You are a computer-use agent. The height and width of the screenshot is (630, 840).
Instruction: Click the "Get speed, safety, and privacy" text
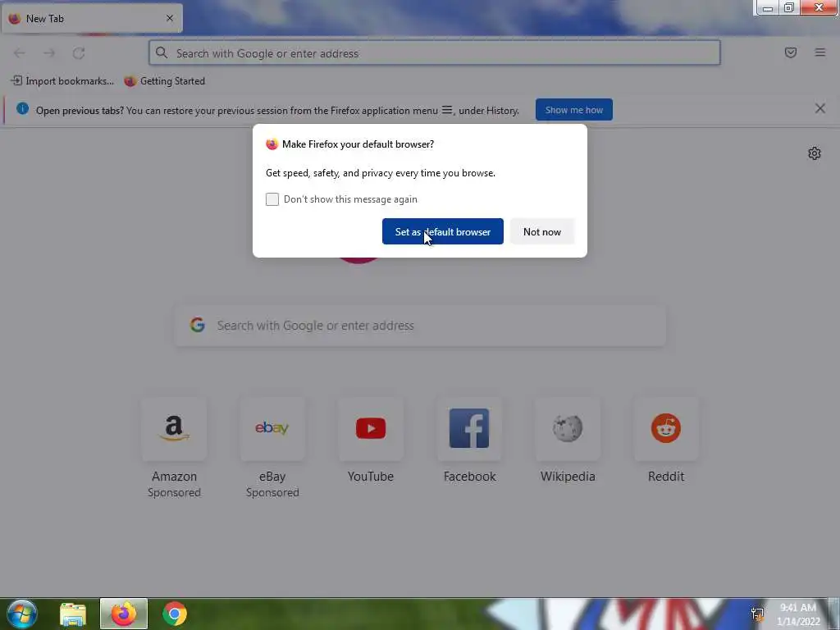click(381, 173)
